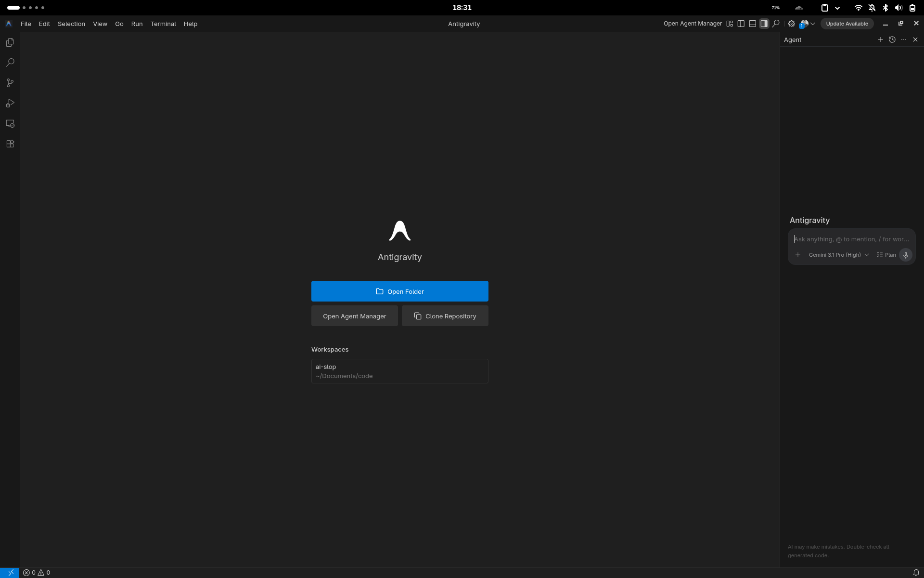Start a new agent conversation with the plus icon
Viewport: 924px width, 578px height.
pos(881,39)
